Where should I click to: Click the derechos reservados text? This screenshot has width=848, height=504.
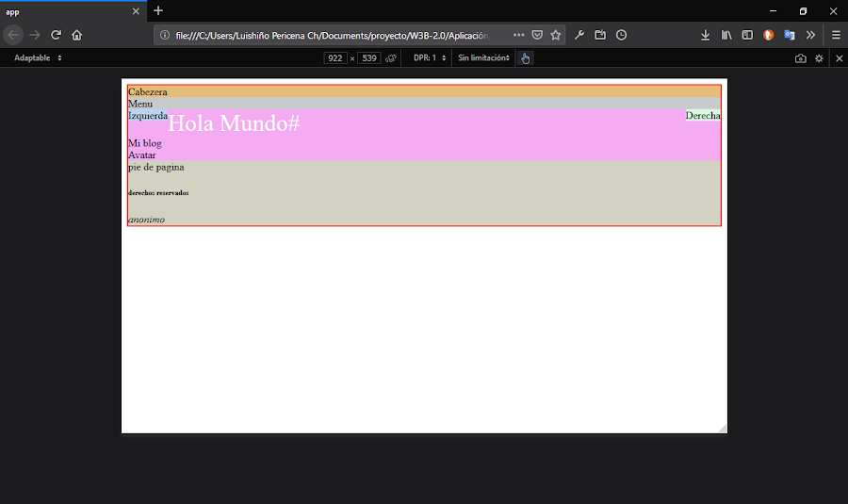(158, 192)
